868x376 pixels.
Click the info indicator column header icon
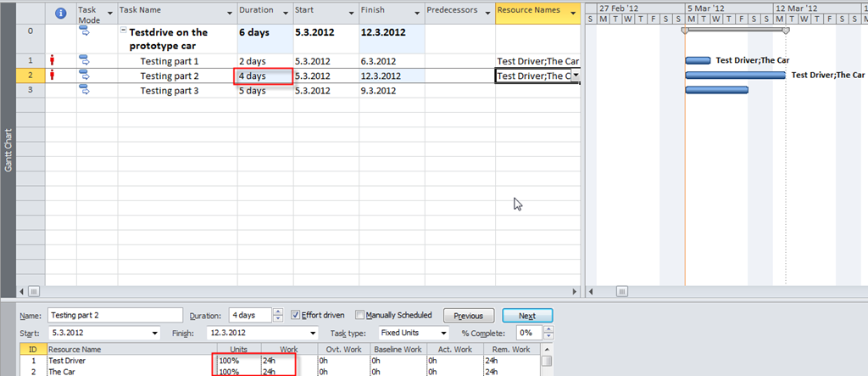59,14
